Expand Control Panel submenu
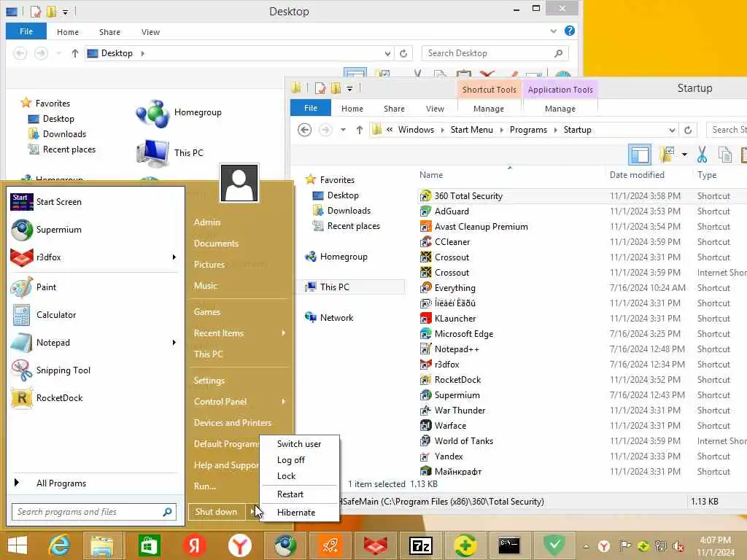Screen dimensions: 747x560 click(284, 402)
